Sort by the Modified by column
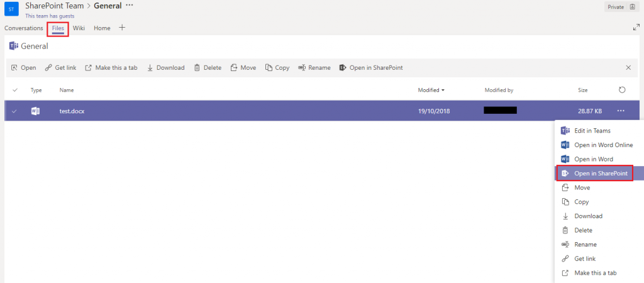644x283 pixels. click(499, 90)
